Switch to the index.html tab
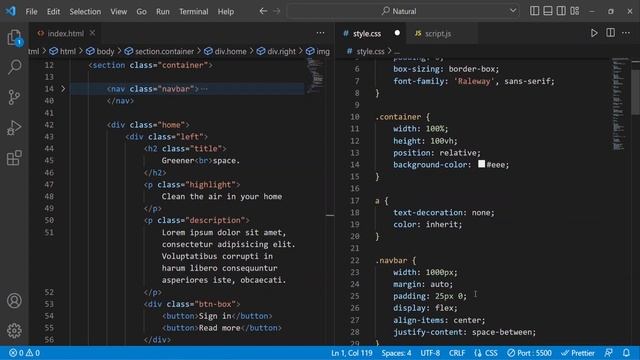 click(65, 33)
